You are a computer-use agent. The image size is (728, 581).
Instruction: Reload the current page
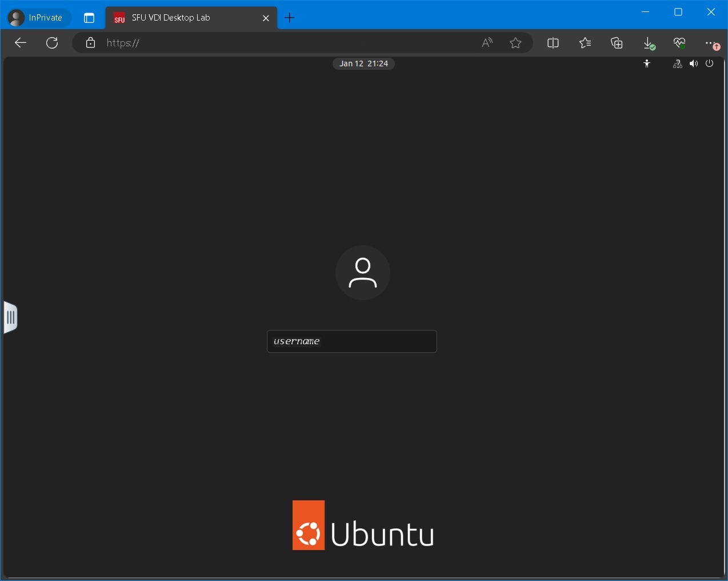point(52,43)
